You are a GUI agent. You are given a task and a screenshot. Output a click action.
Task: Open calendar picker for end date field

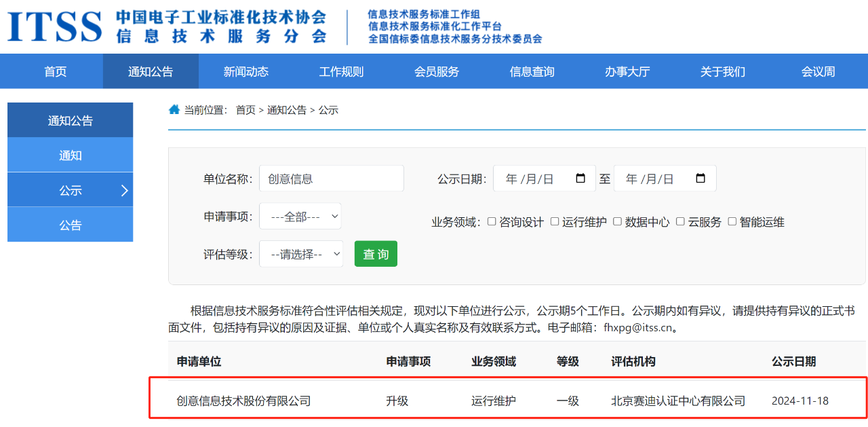701,179
